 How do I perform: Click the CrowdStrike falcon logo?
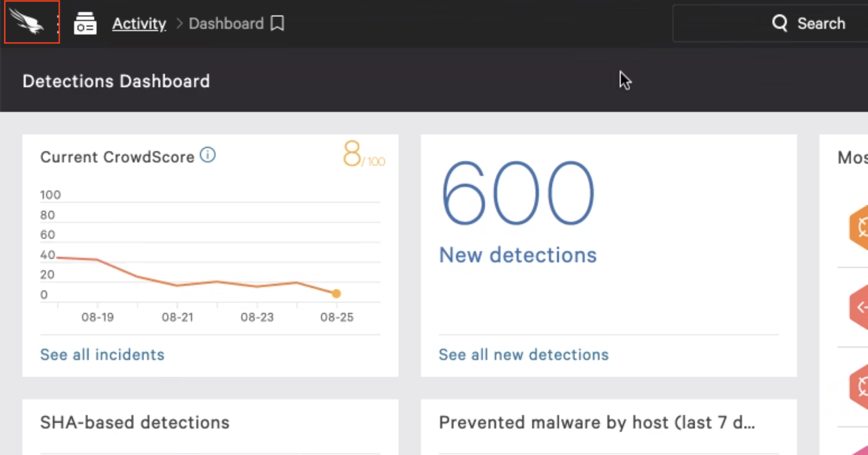27,22
